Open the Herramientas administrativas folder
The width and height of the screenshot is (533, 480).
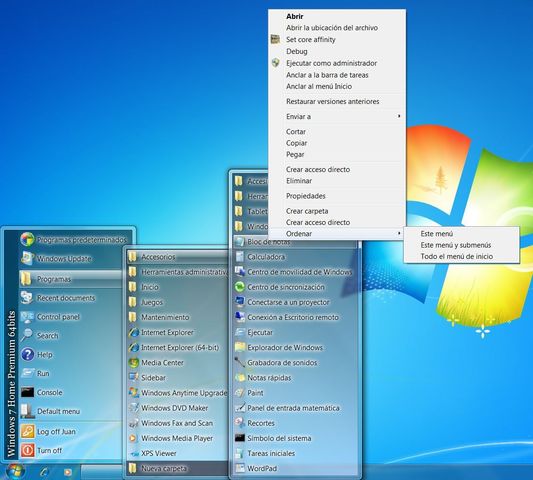(177, 272)
